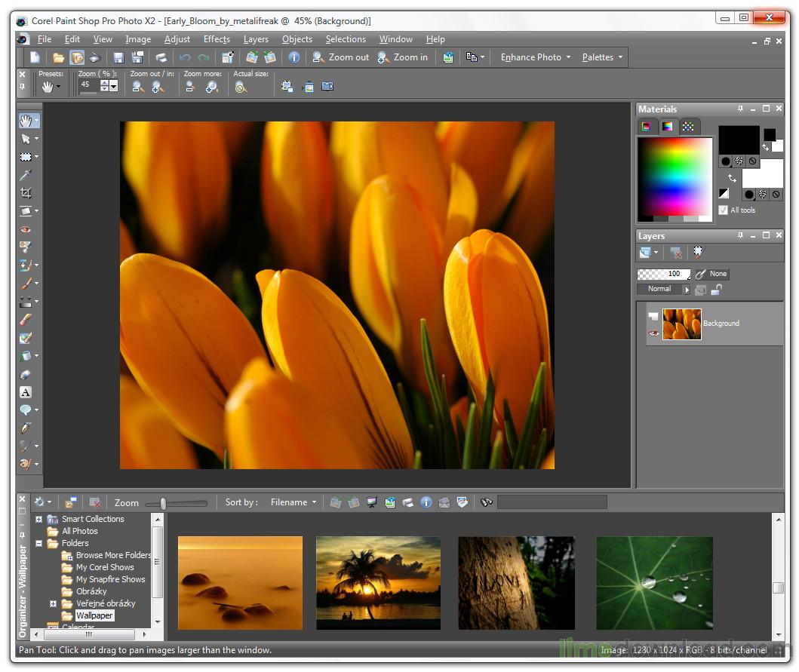Select the Pan tool in the Tools toolbar
The height and width of the screenshot is (672, 799).
[x=26, y=121]
